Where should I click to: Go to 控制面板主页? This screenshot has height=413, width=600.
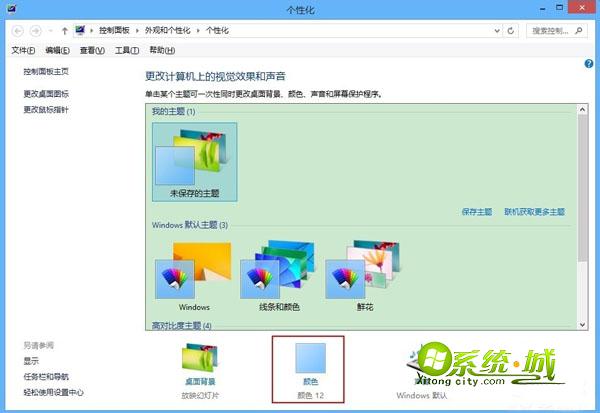click(x=46, y=71)
